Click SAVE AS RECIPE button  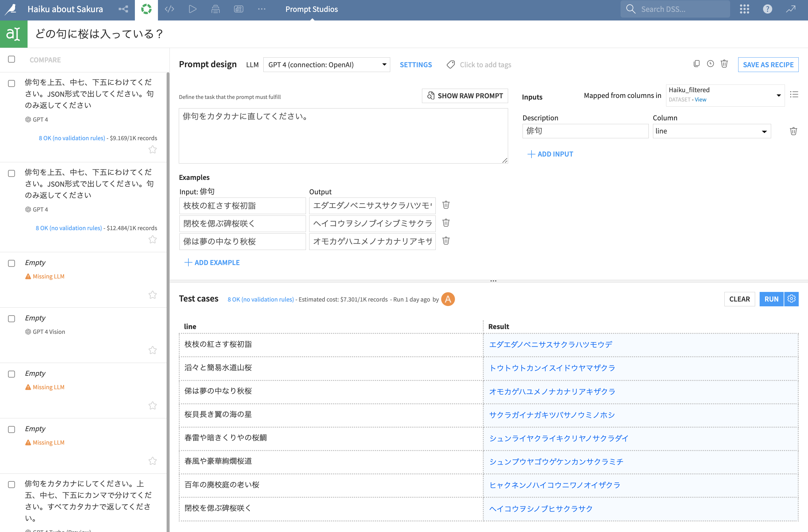point(768,64)
